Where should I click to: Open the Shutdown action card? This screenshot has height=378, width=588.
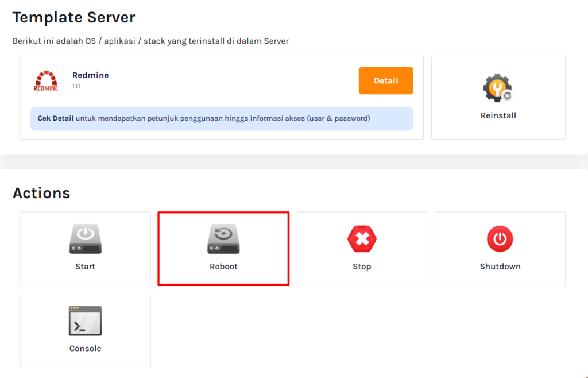tap(500, 249)
